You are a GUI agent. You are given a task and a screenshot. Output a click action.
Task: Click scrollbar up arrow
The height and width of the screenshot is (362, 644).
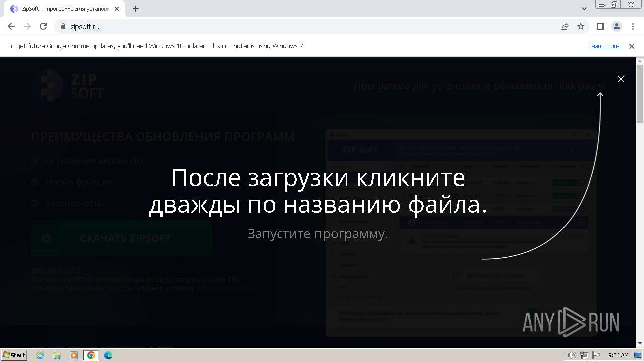tap(640, 61)
